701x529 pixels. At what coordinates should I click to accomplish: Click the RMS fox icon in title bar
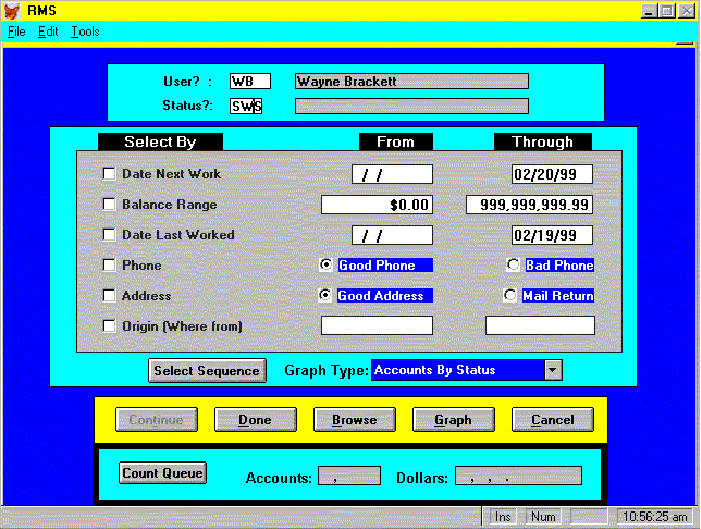point(12,10)
